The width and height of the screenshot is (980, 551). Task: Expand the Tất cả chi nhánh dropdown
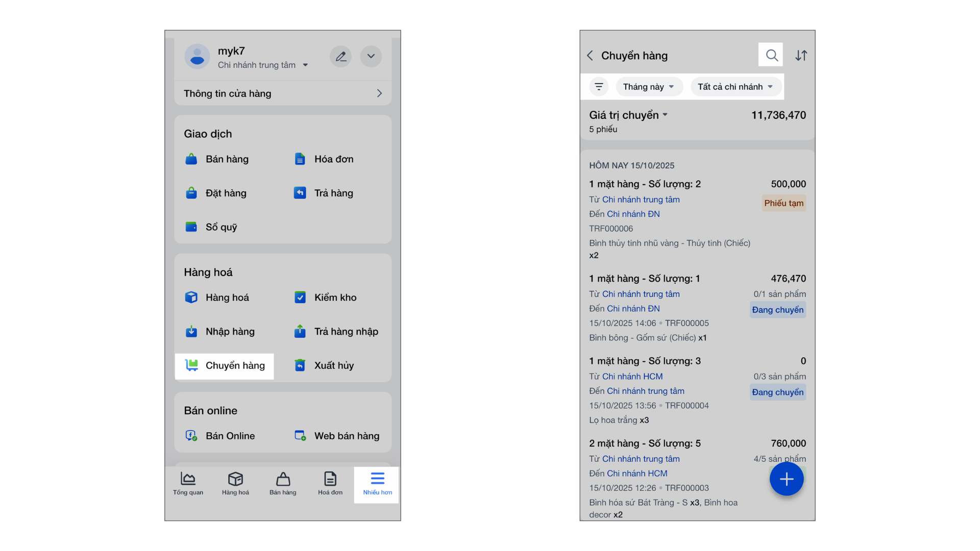click(735, 87)
